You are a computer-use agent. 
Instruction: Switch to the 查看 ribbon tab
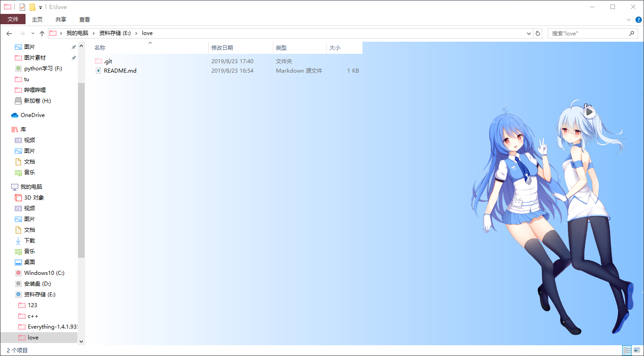[84, 19]
